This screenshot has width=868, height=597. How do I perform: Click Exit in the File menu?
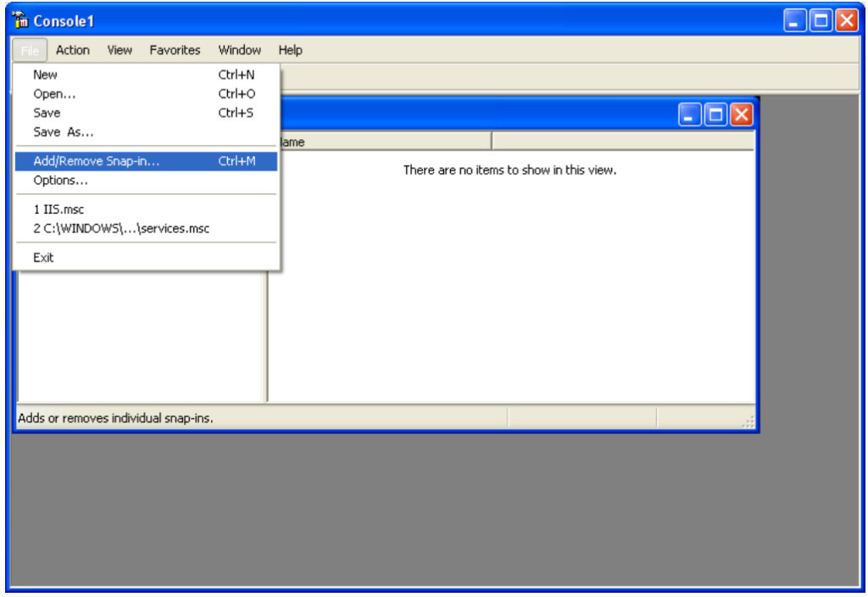(43, 257)
